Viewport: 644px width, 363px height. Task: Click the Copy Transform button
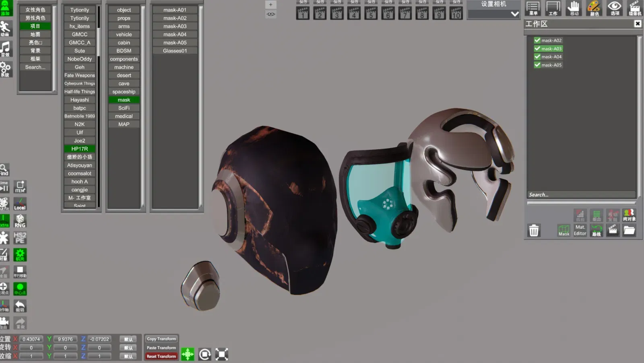161,339
